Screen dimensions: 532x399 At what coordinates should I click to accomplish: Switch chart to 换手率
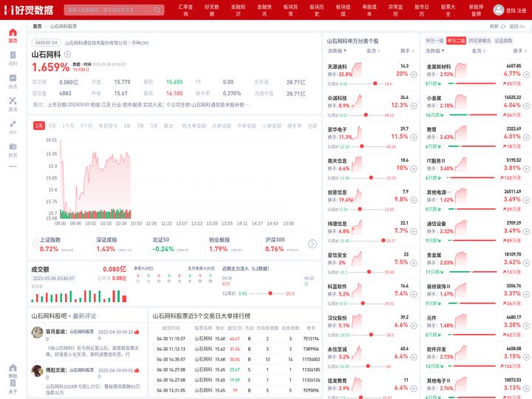294,126
